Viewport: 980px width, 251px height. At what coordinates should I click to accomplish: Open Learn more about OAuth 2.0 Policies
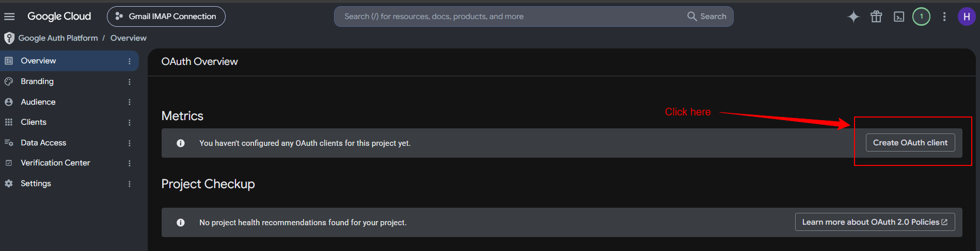click(x=875, y=222)
